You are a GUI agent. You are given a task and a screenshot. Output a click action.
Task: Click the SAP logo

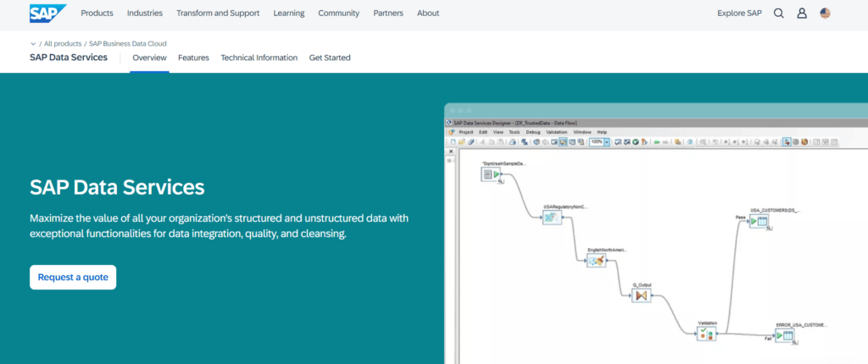pos(48,14)
